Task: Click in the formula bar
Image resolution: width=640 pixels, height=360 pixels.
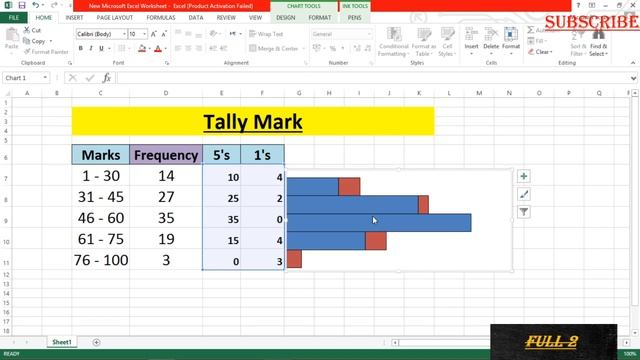Action: (373, 78)
